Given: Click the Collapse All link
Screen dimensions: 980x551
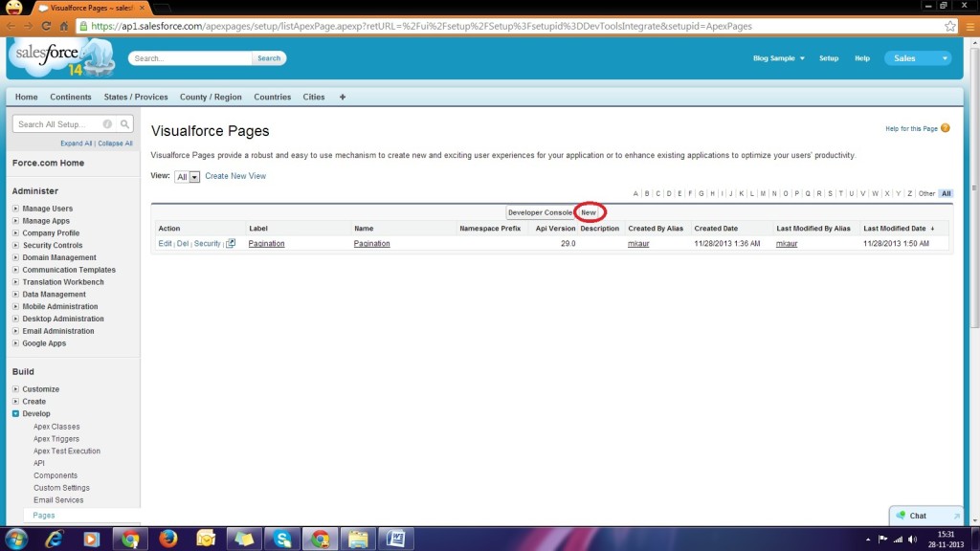Looking at the screenshot, I should 115,143.
